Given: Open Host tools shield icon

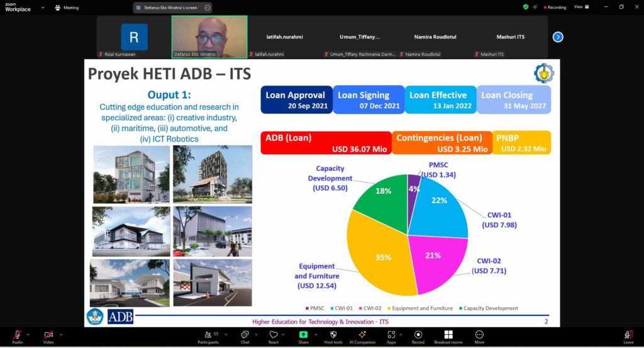Looking at the screenshot, I should [333, 336].
